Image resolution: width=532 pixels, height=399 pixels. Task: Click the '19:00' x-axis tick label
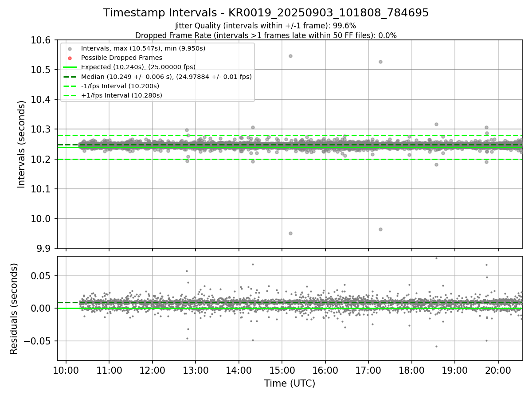(x=455, y=370)
